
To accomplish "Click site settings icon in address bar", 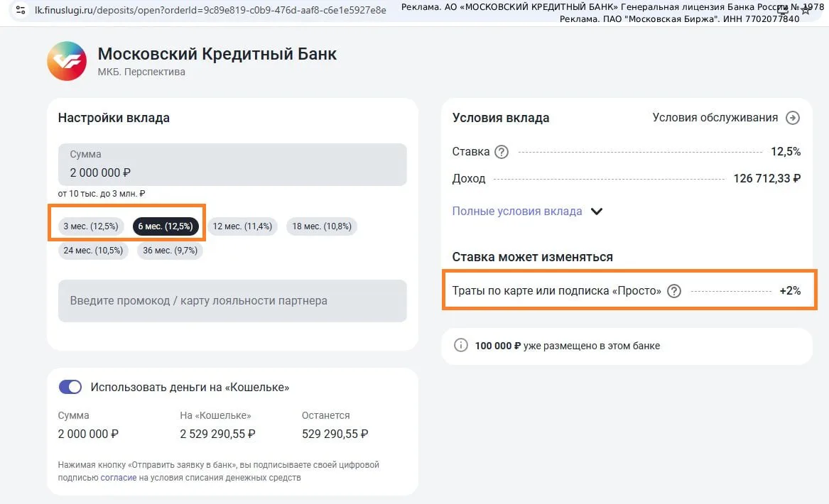I will pyautogui.click(x=21, y=9).
